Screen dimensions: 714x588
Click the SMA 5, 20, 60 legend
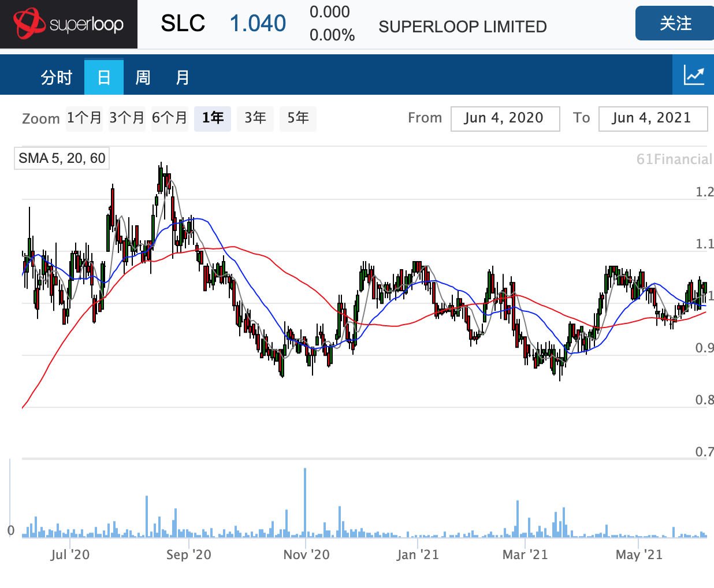coord(62,158)
